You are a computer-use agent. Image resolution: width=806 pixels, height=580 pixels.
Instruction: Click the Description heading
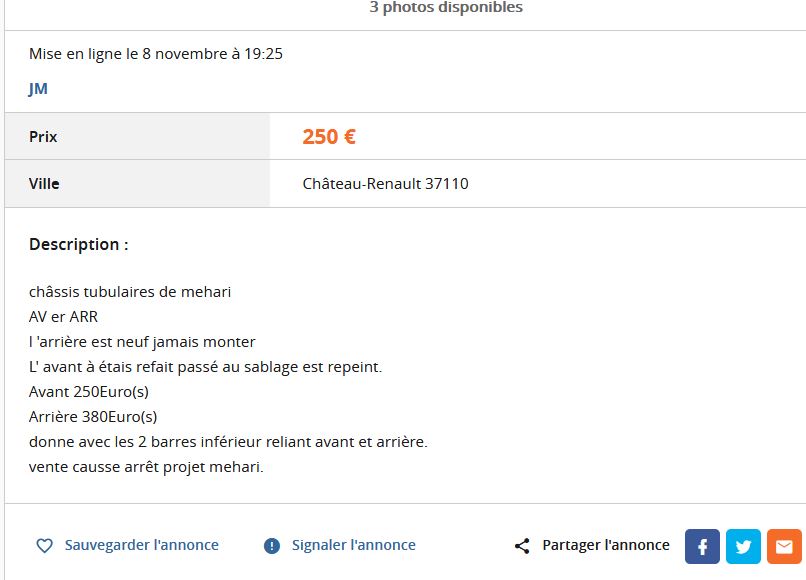[79, 244]
